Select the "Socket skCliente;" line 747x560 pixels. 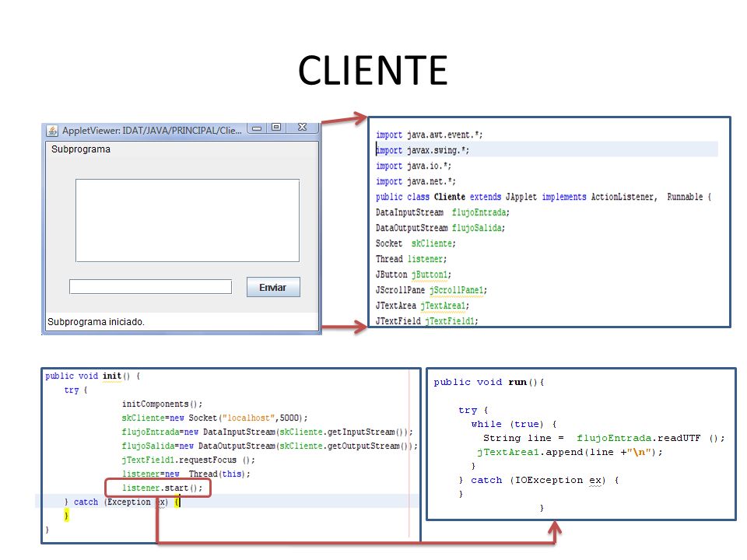tap(416, 243)
